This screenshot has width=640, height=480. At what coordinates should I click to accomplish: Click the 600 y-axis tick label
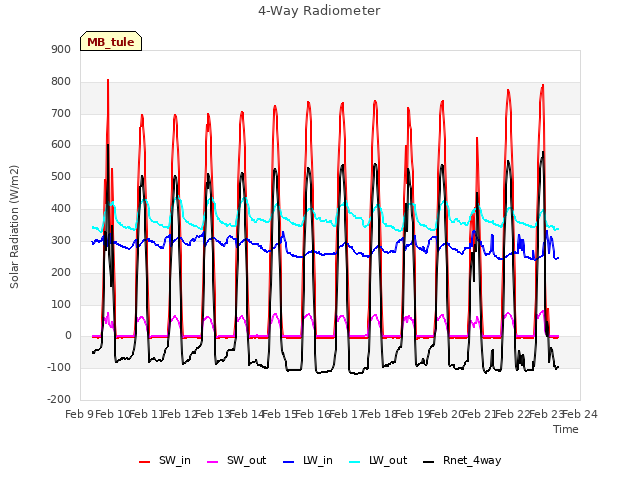(x=61, y=144)
